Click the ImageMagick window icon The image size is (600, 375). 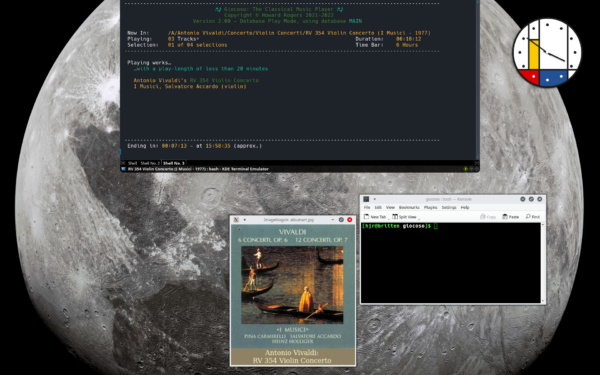(x=236, y=220)
